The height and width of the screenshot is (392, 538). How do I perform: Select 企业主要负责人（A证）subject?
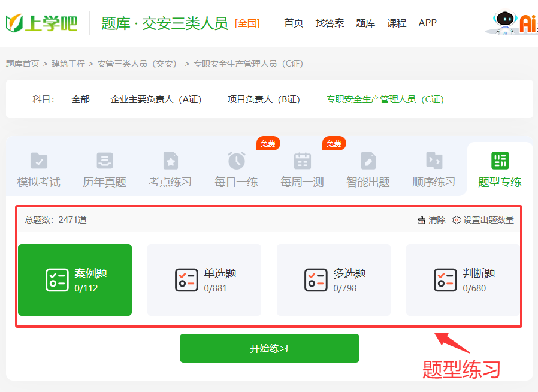157,99
